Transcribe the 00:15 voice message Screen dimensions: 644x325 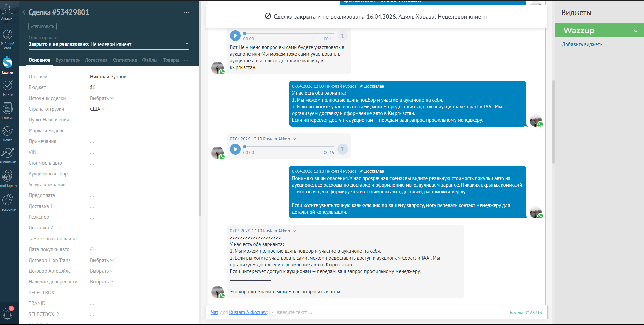pyautogui.click(x=343, y=149)
